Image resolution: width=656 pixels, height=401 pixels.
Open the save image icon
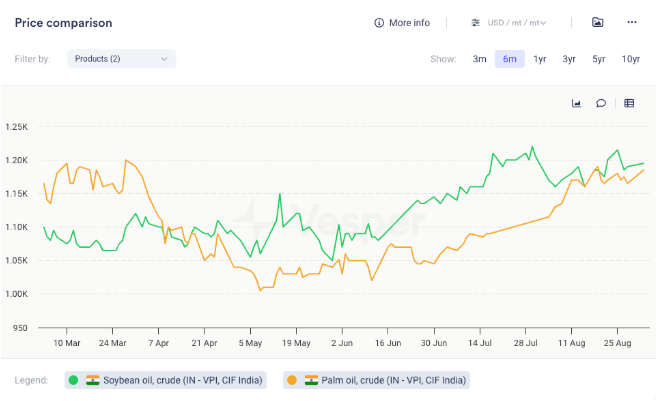coord(598,23)
